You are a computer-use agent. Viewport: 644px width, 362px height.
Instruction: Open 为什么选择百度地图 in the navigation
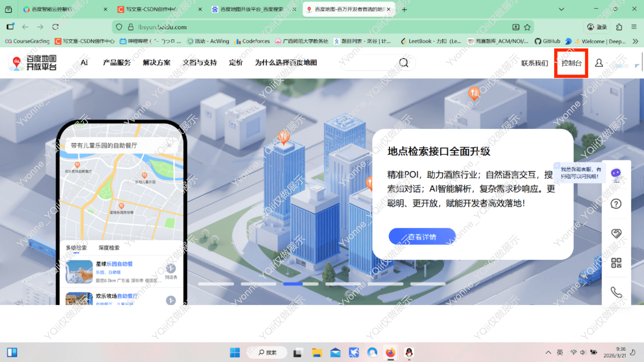pyautogui.click(x=286, y=63)
